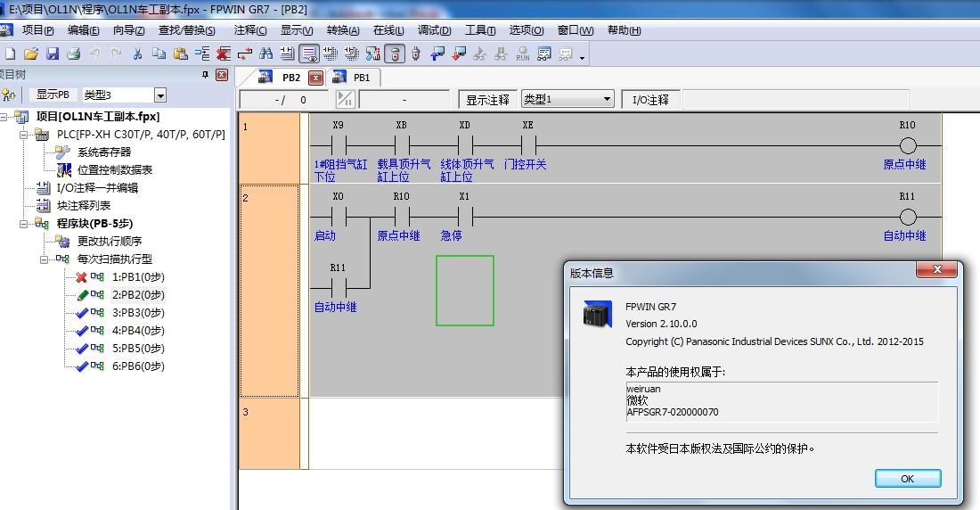Open the 调试(D) menu
980x510 pixels.
click(434, 30)
